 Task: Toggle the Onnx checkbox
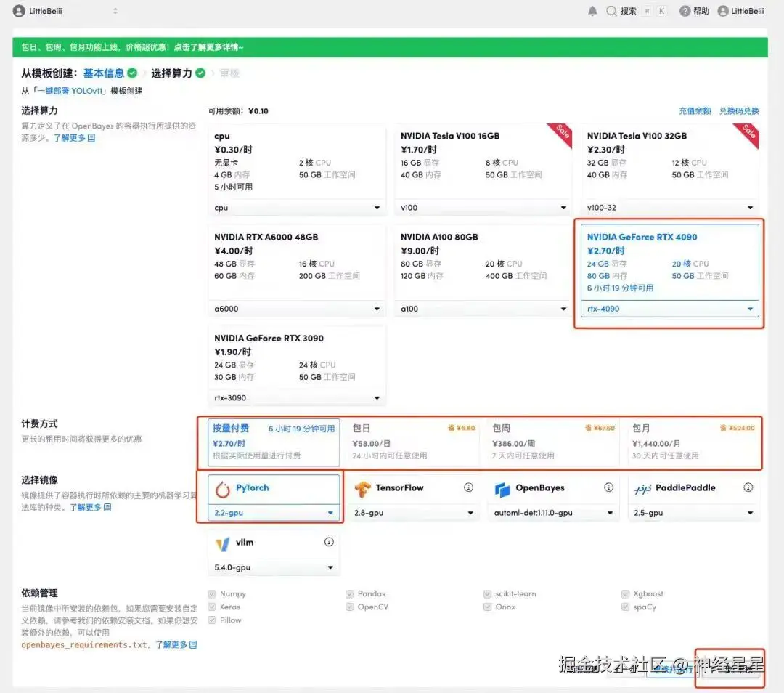(488, 607)
